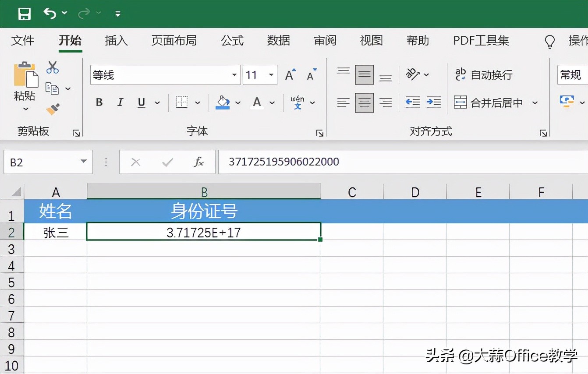588x374 pixels.
Task: Click the Increase Font Size button
Action: [289, 74]
